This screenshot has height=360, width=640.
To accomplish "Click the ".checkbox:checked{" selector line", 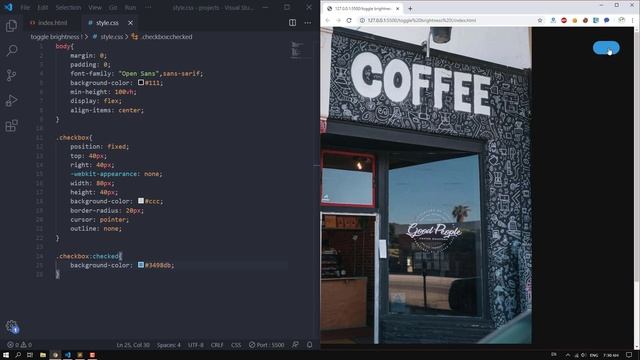I will point(89,256).
